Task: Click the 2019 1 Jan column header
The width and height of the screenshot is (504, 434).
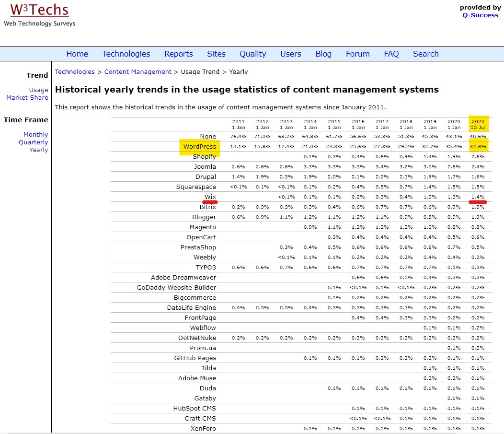Action: 430,124
